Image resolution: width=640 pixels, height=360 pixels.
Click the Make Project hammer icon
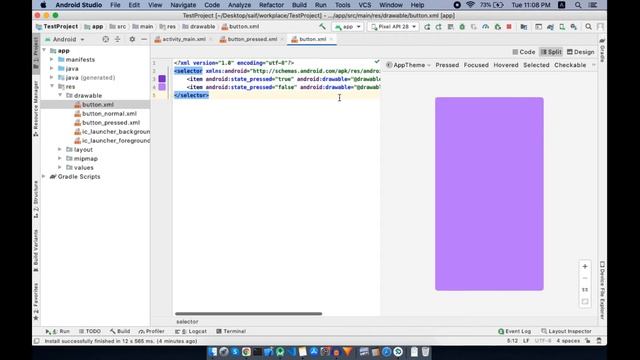(322, 27)
